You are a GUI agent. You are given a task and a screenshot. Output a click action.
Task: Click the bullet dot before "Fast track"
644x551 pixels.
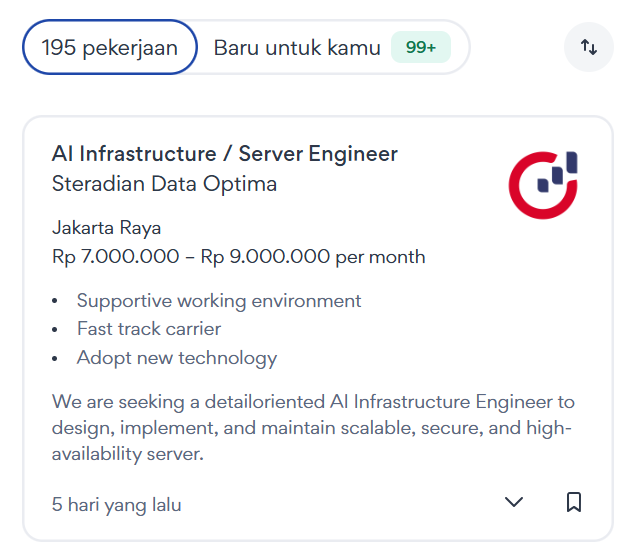(55, 329)
